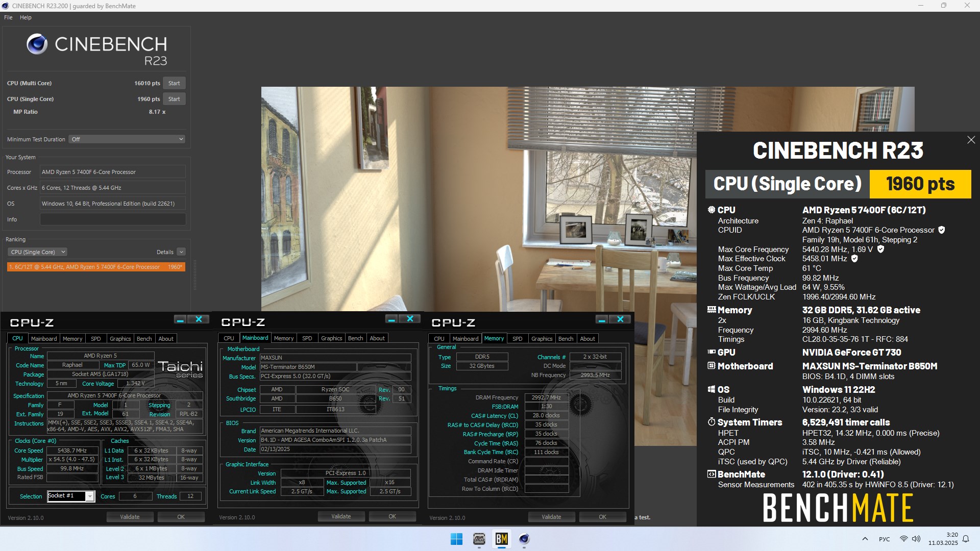Click OK in the Memory CPU-Z window

602,517
